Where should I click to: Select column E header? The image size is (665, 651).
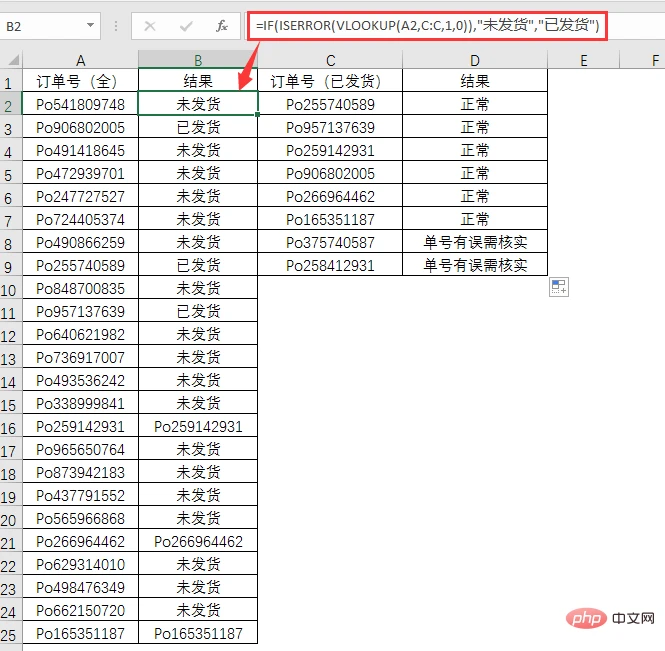(x=584, y=60)
